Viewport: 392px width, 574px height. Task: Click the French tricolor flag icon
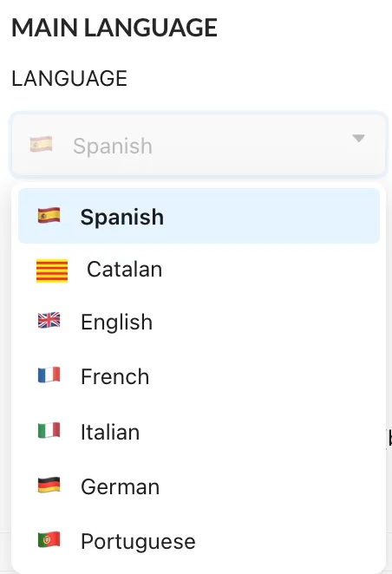[49, 375]
